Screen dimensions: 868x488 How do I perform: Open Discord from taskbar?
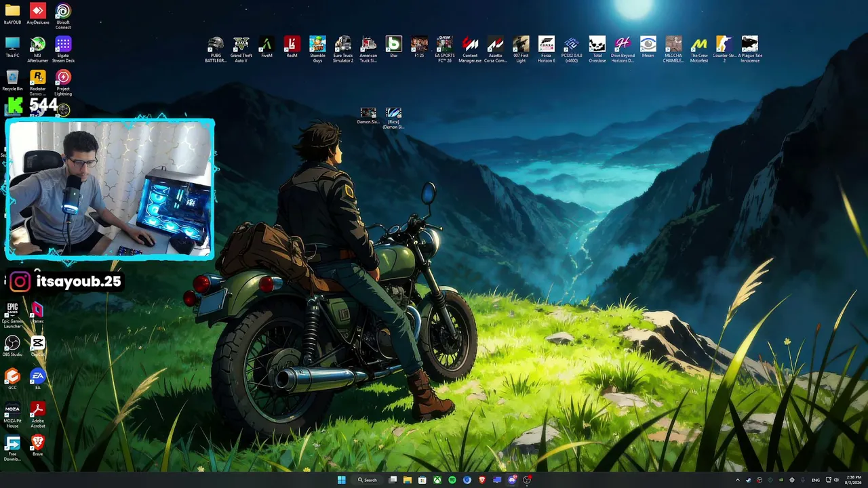click(x=512, y=480)
